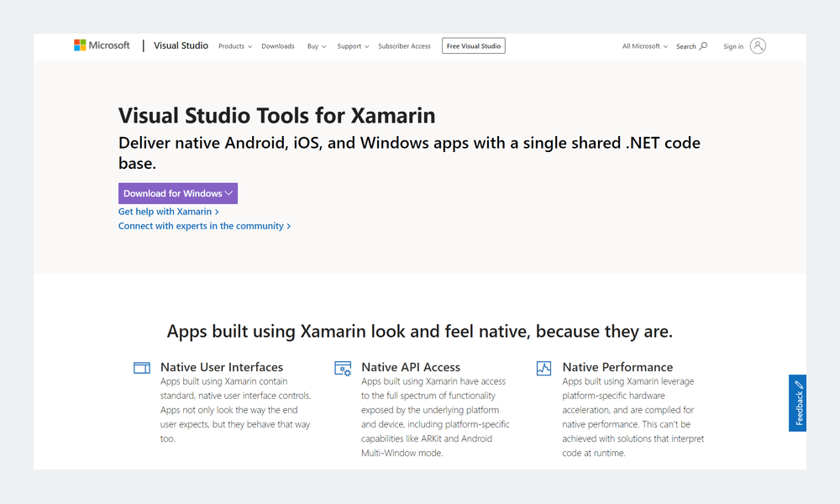Go to Downloads in navigation bar
The image size is (840, 504).
(277, 46)
